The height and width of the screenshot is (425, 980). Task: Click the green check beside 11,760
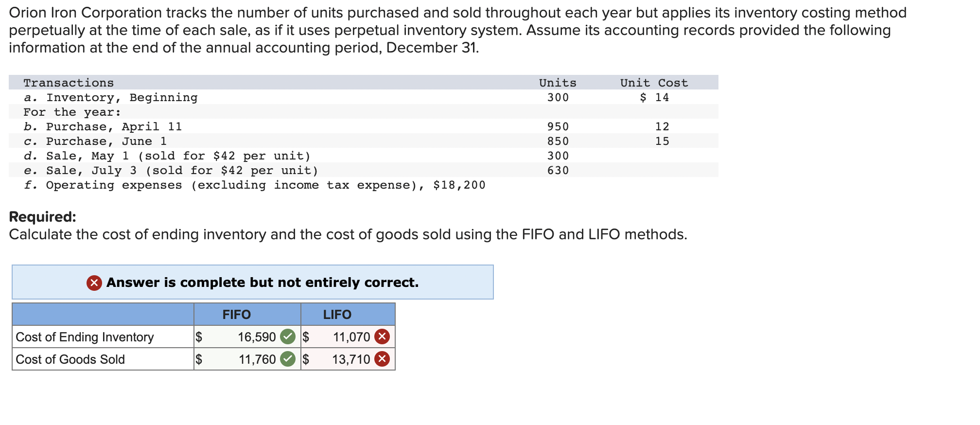click(288, 359)
